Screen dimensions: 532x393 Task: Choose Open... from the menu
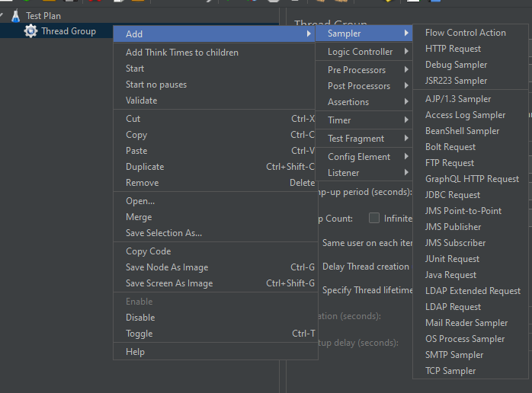coord(214,201)
